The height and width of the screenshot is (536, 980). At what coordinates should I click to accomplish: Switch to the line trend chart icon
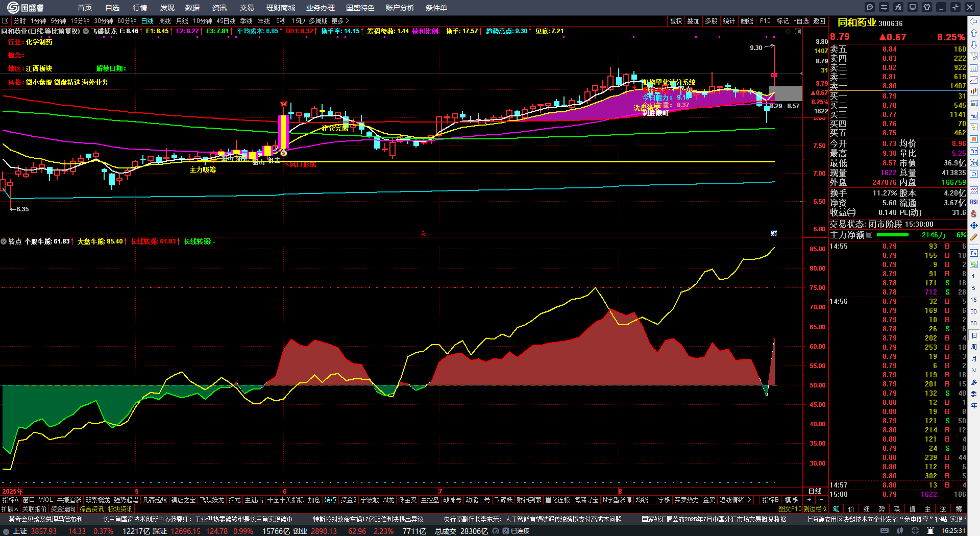[974, 80]
